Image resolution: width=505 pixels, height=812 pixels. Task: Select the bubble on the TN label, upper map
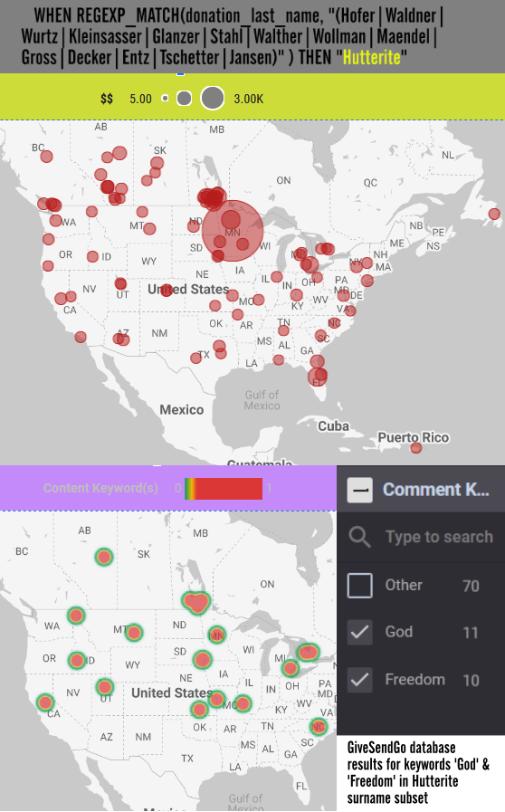click(x=283, y=330)
